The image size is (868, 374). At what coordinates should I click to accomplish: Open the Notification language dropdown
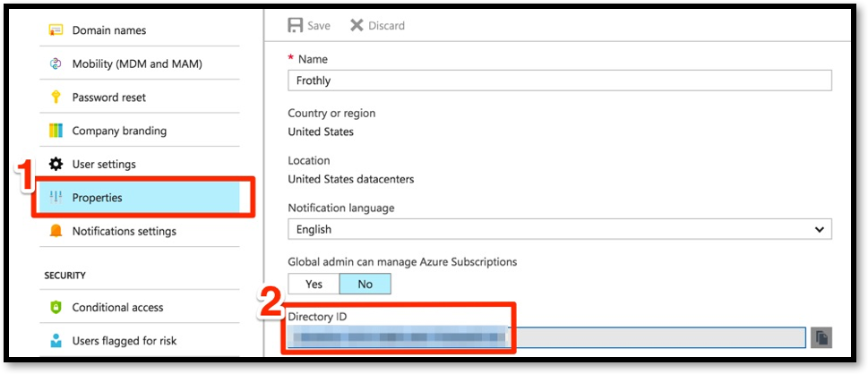pos(559,230)
